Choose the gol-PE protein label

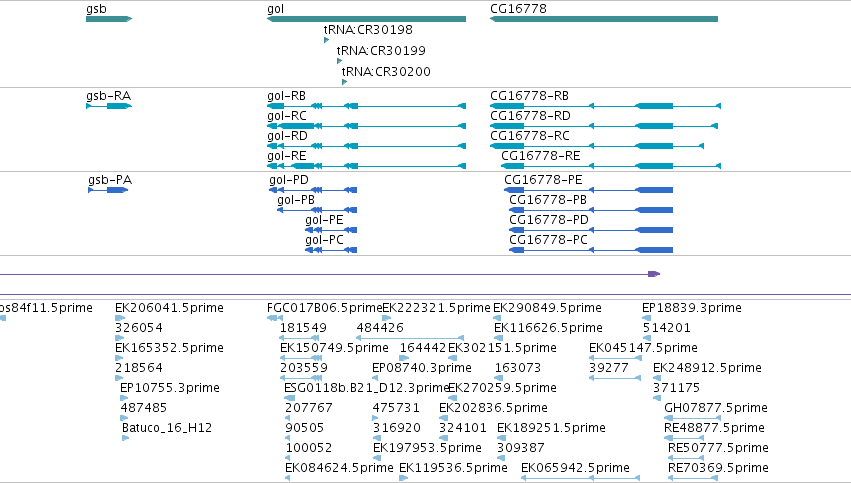[x=324, y=220]
